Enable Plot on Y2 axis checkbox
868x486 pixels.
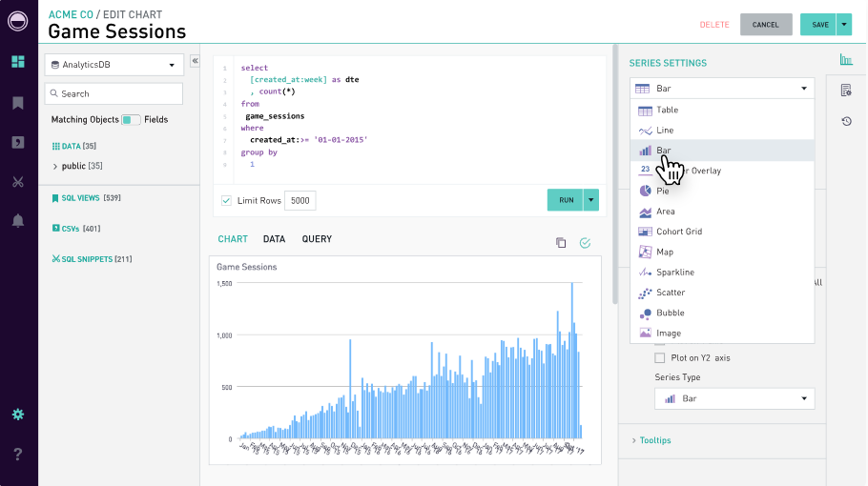point(659,358)
